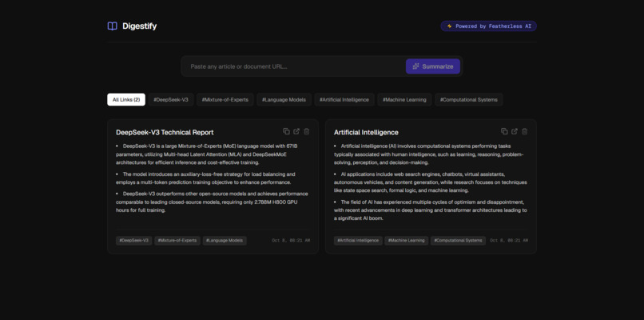The width and height of the screenshot is (644, 320).
Task: Copy the DeepSeek-V3 Technical Report summary
Action: point(286,131)
